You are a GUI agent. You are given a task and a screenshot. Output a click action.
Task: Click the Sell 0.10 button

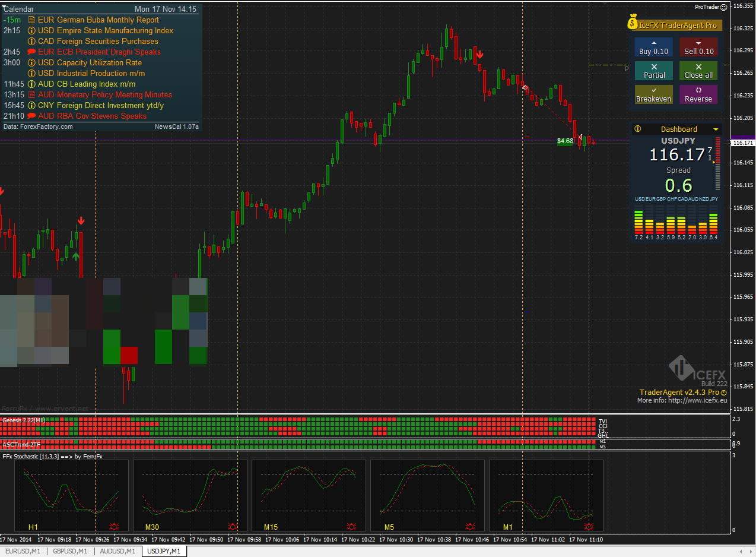(698, 48)
